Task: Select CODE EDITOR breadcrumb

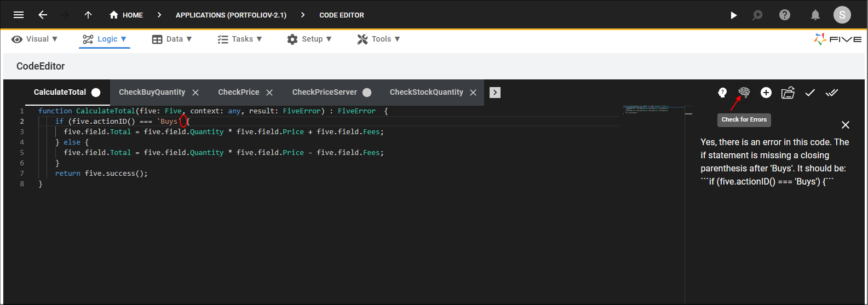Action: (x=342, y=15)
